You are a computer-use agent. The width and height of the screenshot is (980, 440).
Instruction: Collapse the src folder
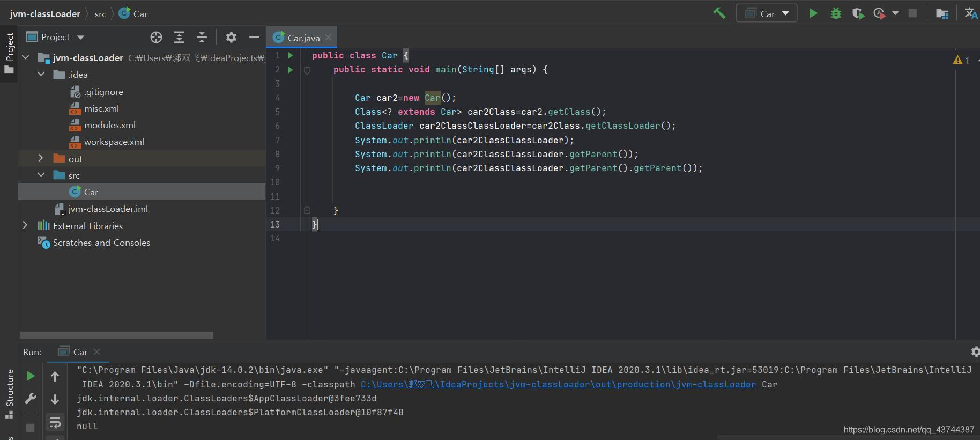[41, 175]
